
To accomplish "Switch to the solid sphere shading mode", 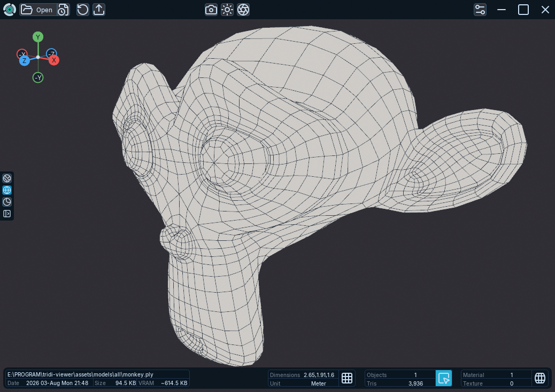I will [x=7, y=178].
